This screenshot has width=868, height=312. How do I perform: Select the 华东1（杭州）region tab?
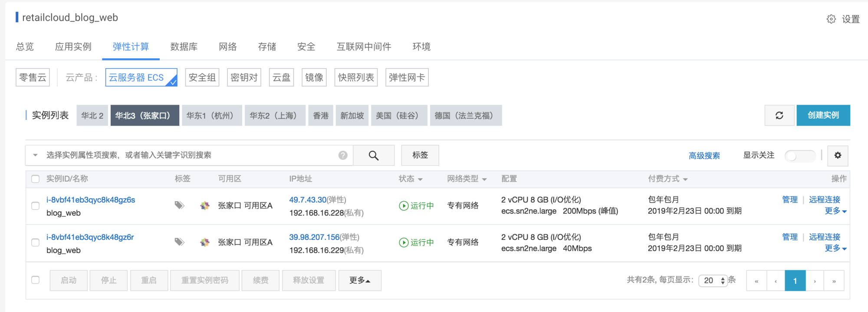point(211,116)
